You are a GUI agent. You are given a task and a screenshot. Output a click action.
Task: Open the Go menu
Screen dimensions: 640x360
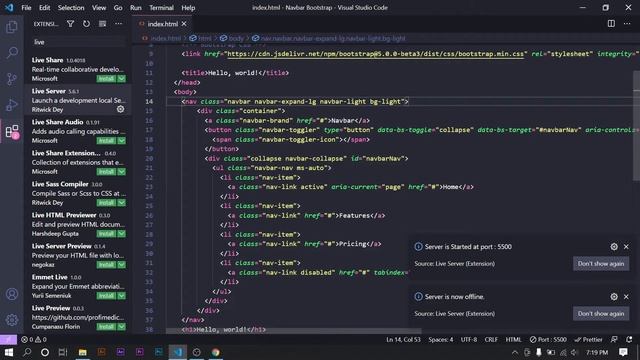118,8
